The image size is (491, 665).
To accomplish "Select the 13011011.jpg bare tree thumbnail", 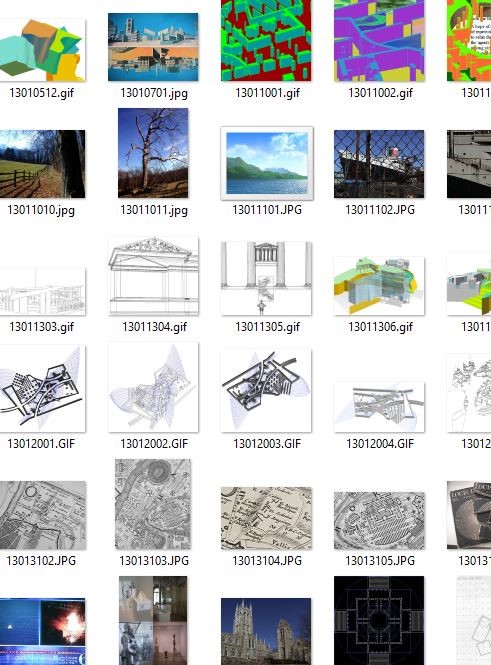I will pos(153,153).
